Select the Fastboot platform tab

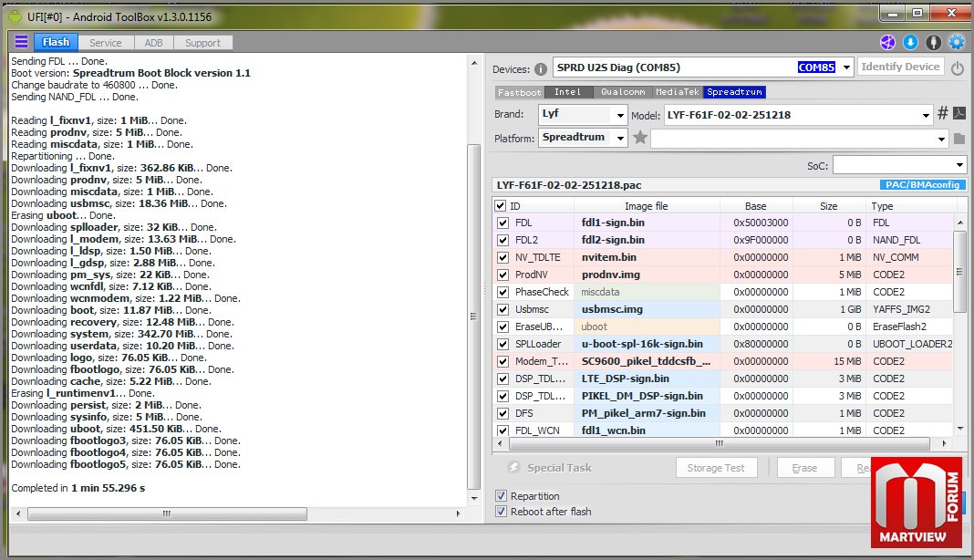click(x=519, y=92)
